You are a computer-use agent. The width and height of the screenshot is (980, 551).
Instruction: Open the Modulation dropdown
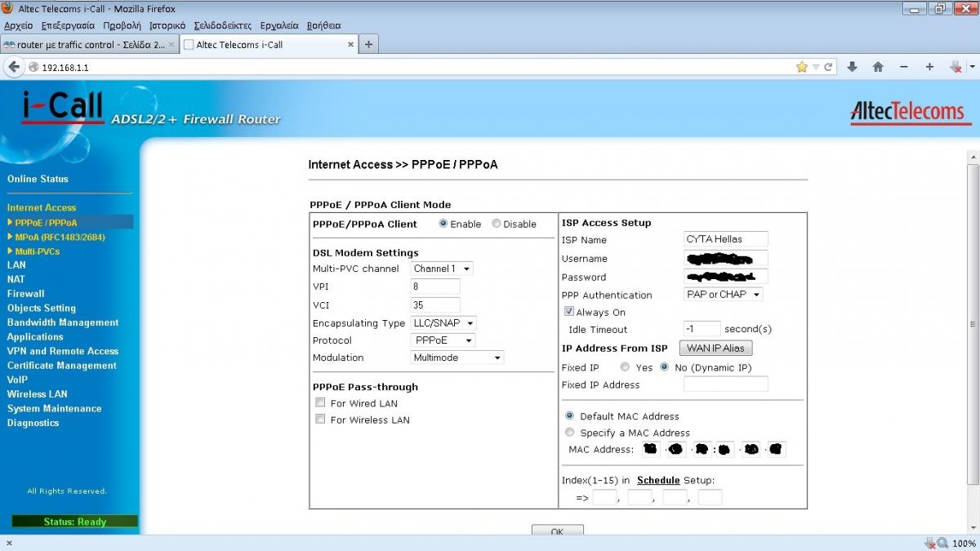[457, 358]
